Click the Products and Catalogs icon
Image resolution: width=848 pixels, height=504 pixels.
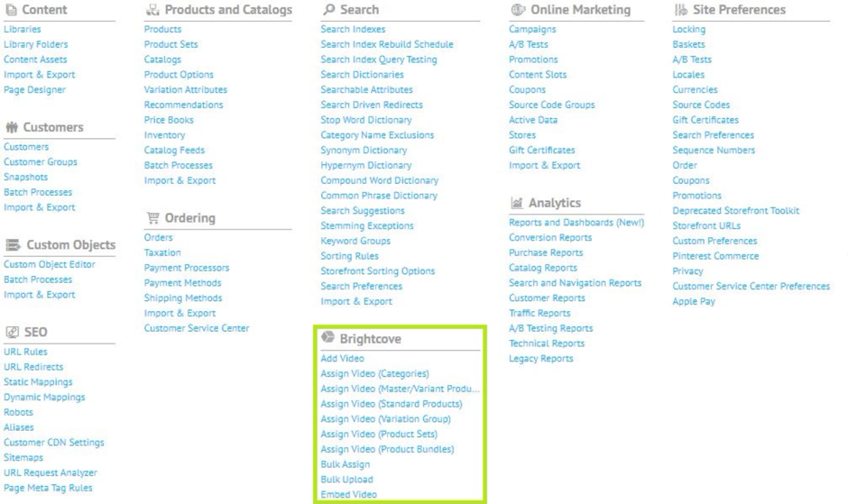pyautogui.click(x=152, y=10)
